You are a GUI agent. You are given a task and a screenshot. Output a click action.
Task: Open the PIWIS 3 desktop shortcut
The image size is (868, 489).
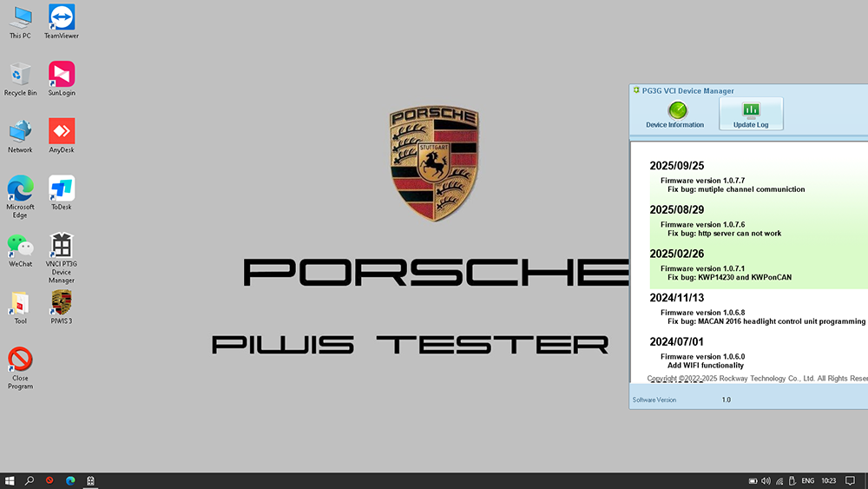[62, 305]
